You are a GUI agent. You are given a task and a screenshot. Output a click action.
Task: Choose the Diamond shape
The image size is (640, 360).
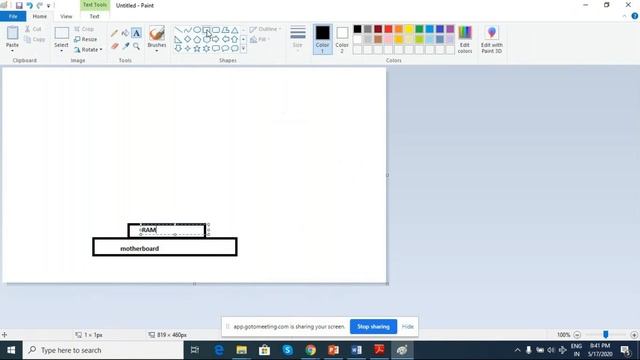pyautogui.click(x=188, y=39)
